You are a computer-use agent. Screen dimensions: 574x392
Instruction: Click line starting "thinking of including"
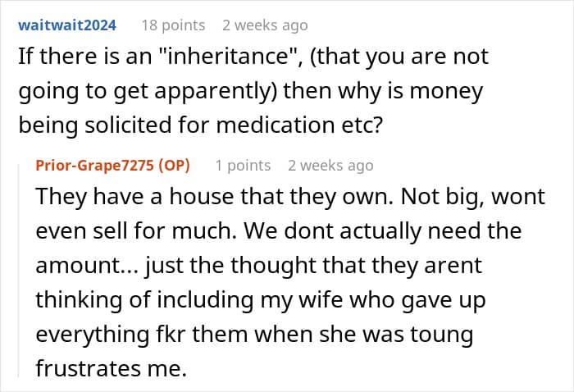pyautogui.click(x=261, y=300)
